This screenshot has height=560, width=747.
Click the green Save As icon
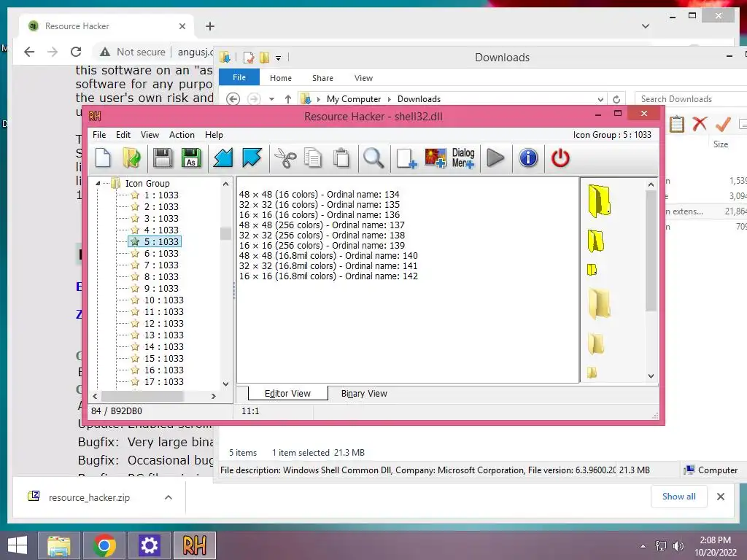(x=191, y=158)
